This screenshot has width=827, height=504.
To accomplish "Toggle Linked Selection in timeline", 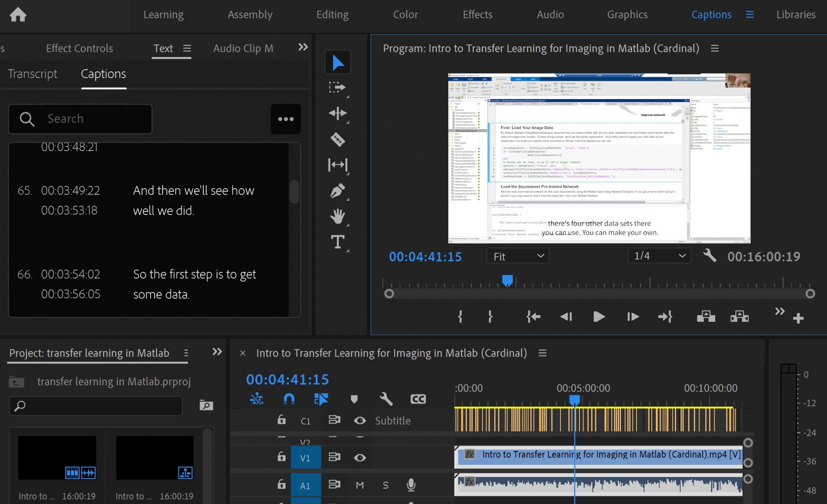I will click(321, 399).
